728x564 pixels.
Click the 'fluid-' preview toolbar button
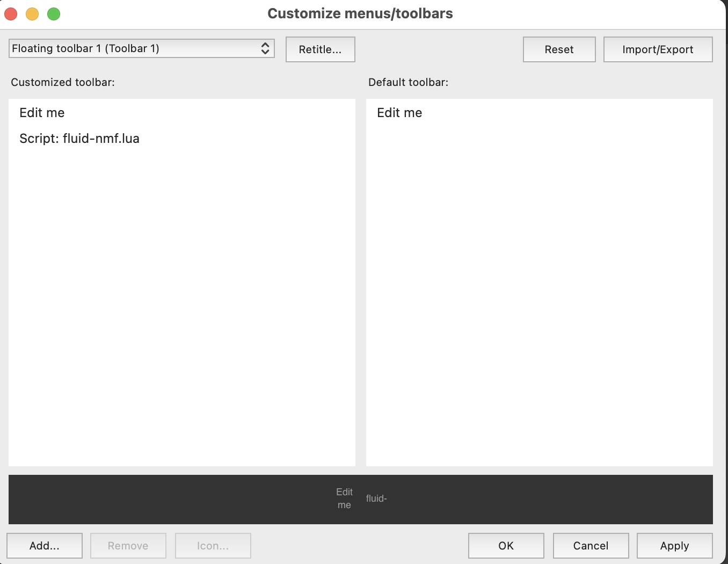pyautogui.click(x=376, y=498)
